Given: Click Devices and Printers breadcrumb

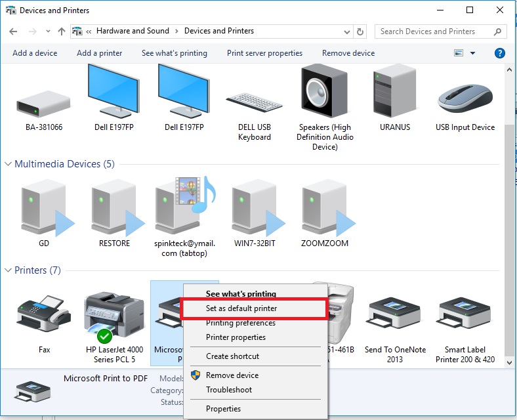Looking at the screenshot, I should tap(219, 31).
